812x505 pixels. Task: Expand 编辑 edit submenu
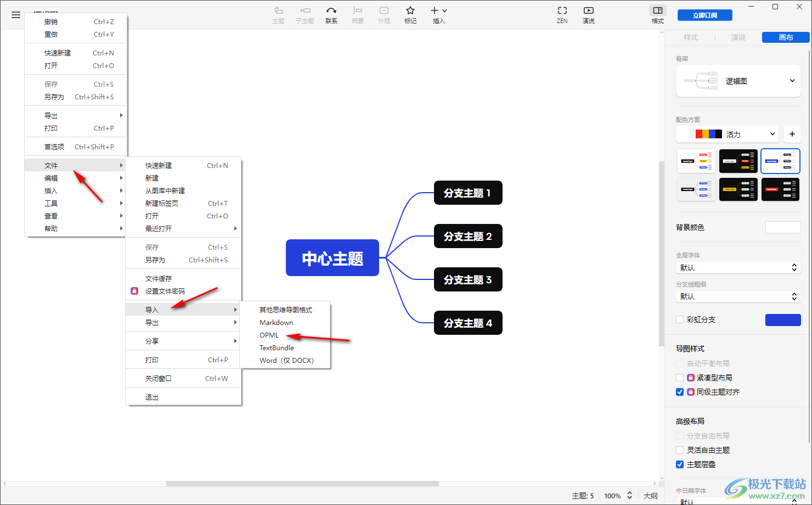[x=76, y=178]
